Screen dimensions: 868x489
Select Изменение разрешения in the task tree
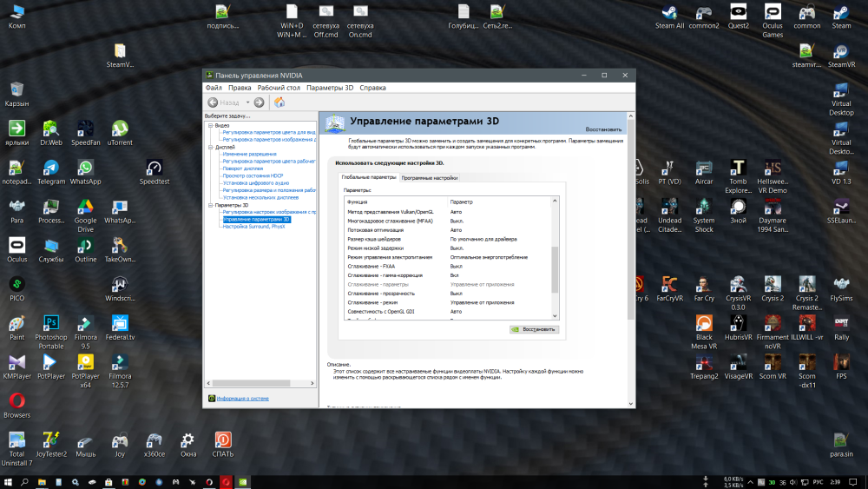249,154
